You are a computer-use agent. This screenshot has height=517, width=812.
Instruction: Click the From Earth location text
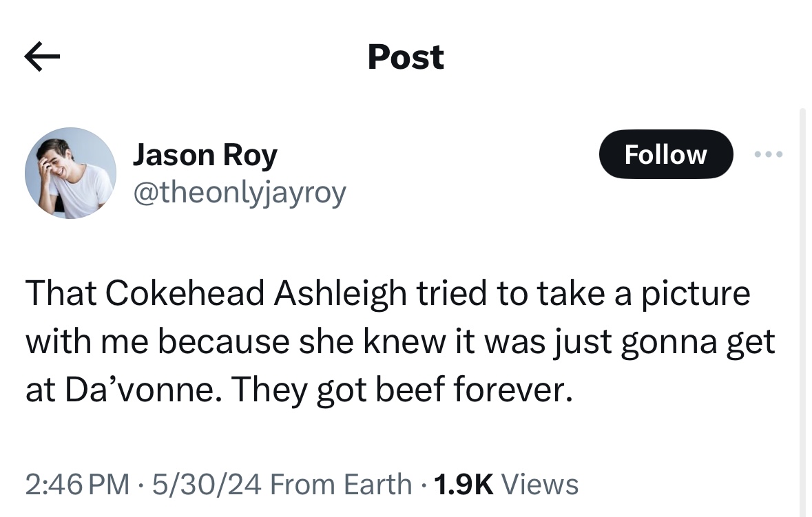coord(341,485)
